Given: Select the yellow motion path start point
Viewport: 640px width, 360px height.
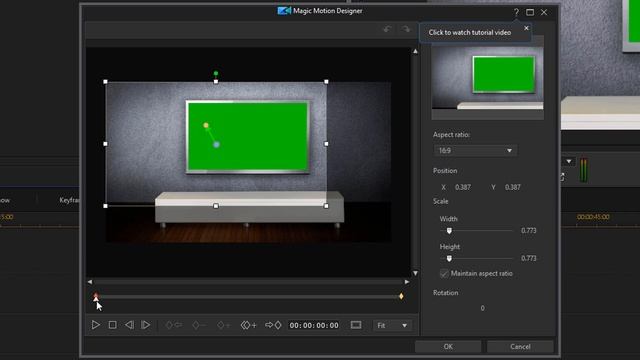Looking at the screenshot, I should pos(206,125).
